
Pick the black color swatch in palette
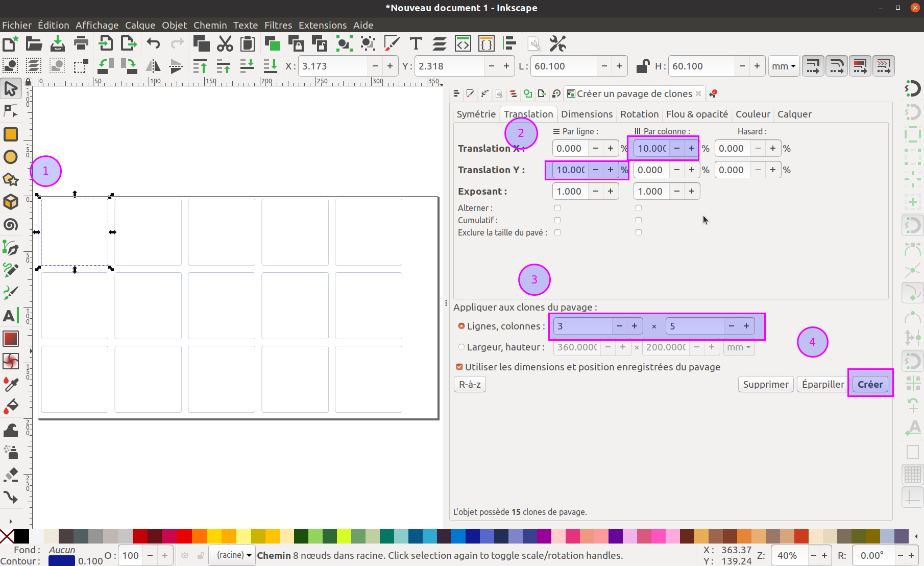tap(21, 536)
